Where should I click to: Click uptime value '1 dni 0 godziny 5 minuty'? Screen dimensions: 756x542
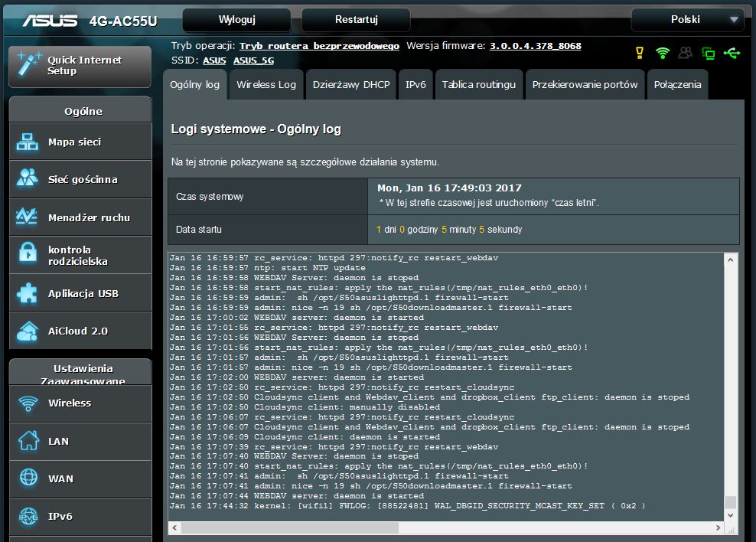tap(426, 230)
